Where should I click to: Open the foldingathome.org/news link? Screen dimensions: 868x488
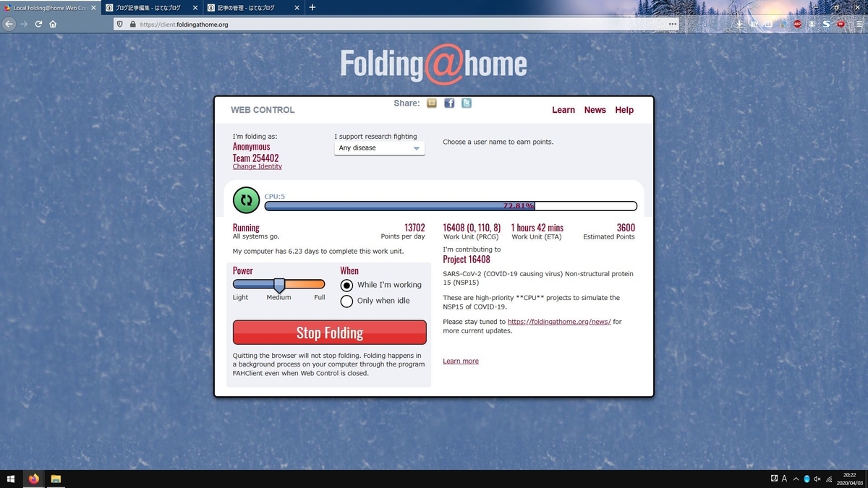click(x=559, y=322)
